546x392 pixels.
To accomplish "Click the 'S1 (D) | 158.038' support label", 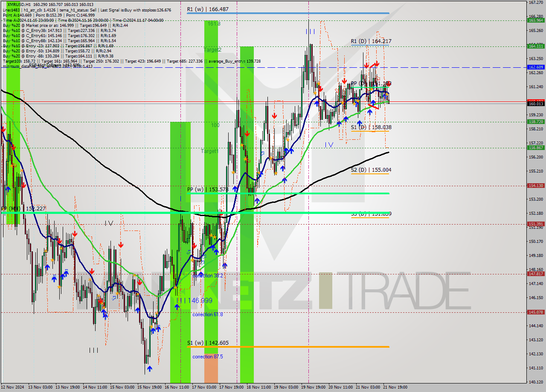I will point(371,127).
